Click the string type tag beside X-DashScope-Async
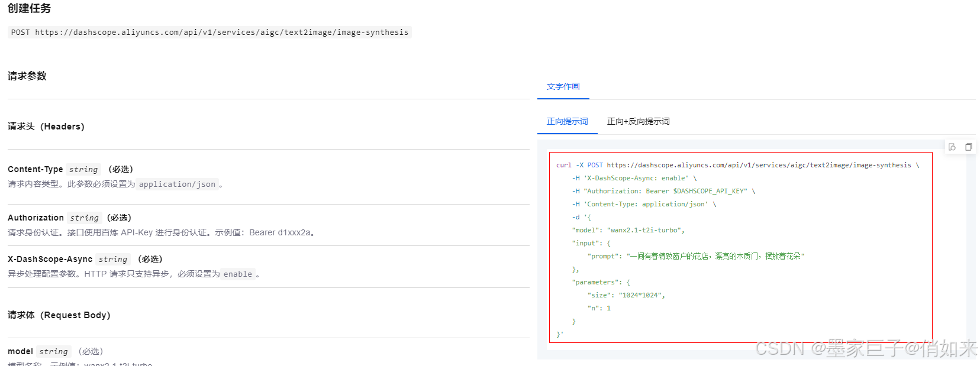Image resolution: width=980 pixels, height=366 pixels. [112, 260]
